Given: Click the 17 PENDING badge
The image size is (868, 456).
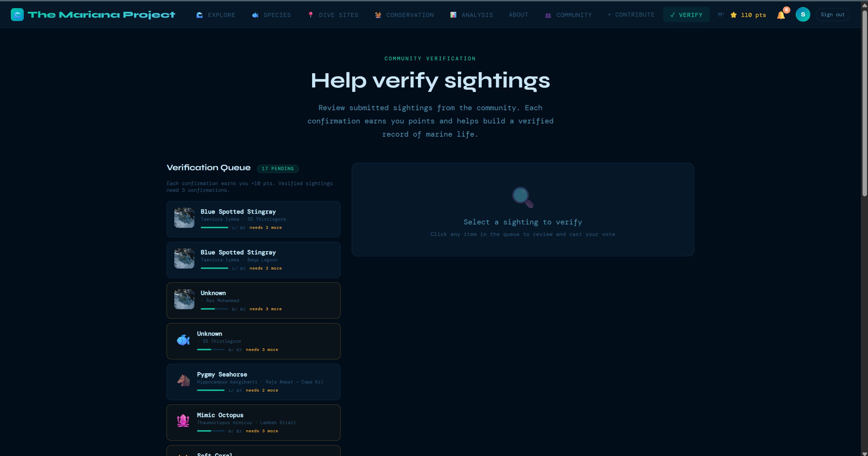Looking at the screenshot, I should 277,168.
